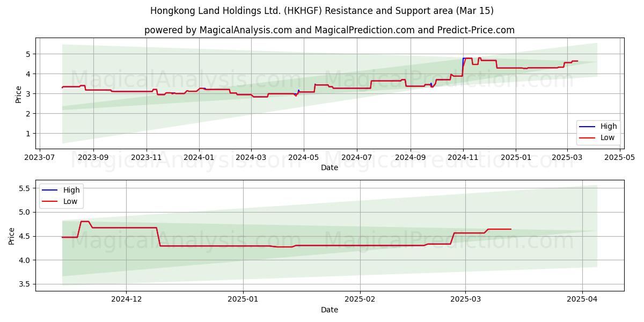Screen dimensions: 644x322
Task: Click 'Low' in the bottom chart legend
Action: [71, 201]
